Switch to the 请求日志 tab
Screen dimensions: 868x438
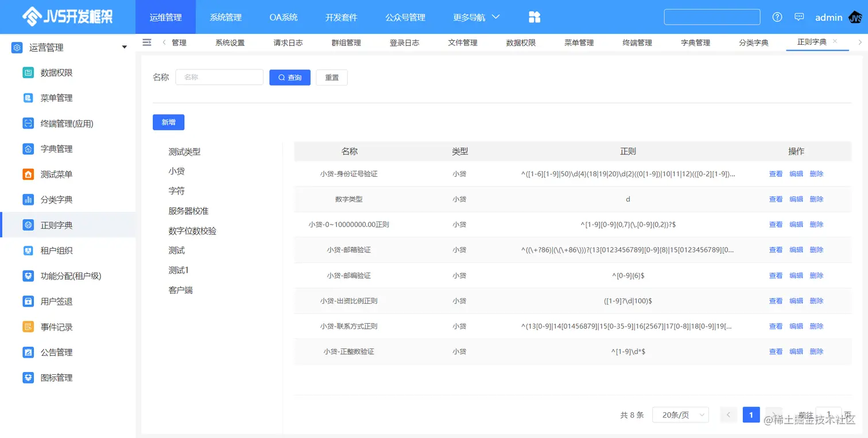point(288,42)
